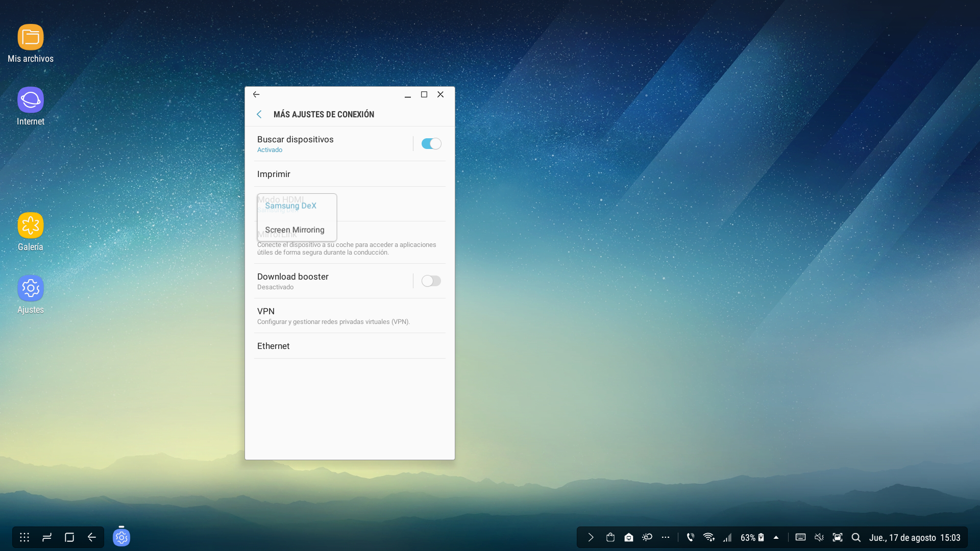
Task: Open the Ethernet setting
Action: pos(350,346)
